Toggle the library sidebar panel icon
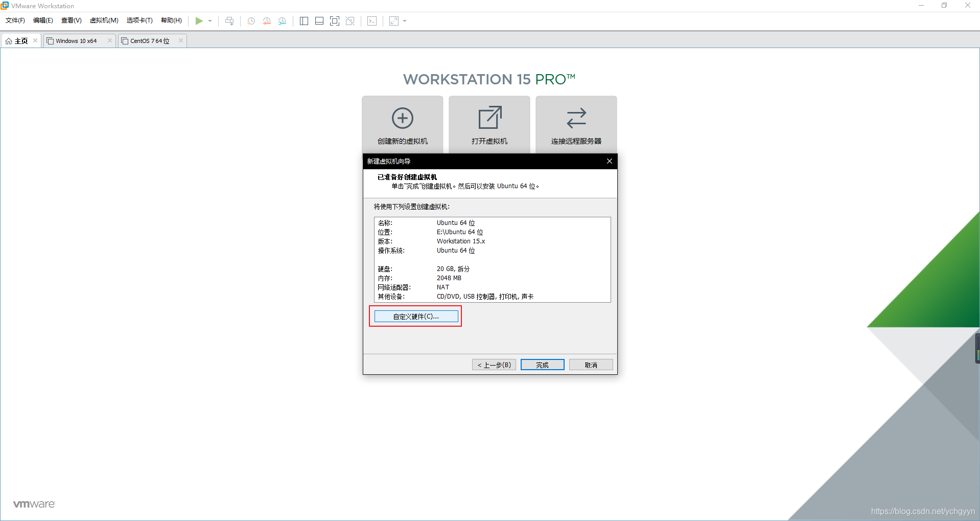 point(304,21)
